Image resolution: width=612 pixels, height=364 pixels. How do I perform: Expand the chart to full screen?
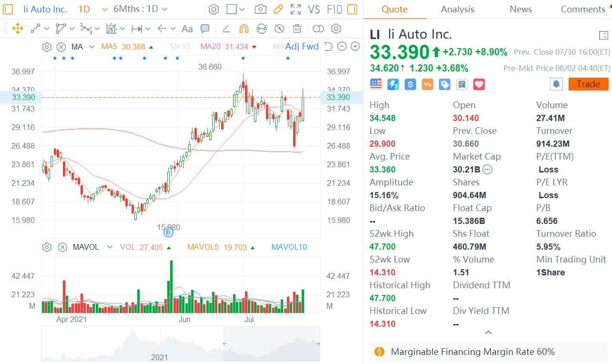296,9
